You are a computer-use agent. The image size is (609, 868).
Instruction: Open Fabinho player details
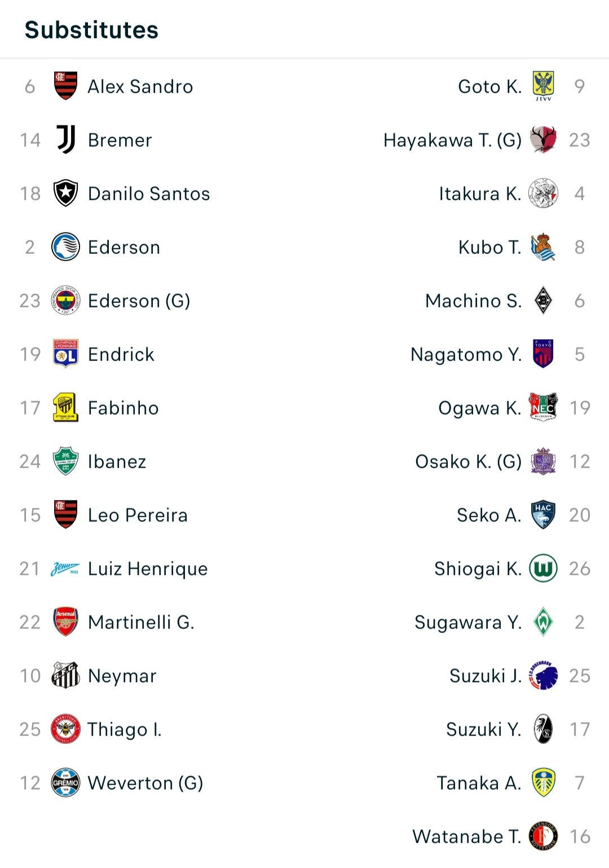(x=123, y=408)
